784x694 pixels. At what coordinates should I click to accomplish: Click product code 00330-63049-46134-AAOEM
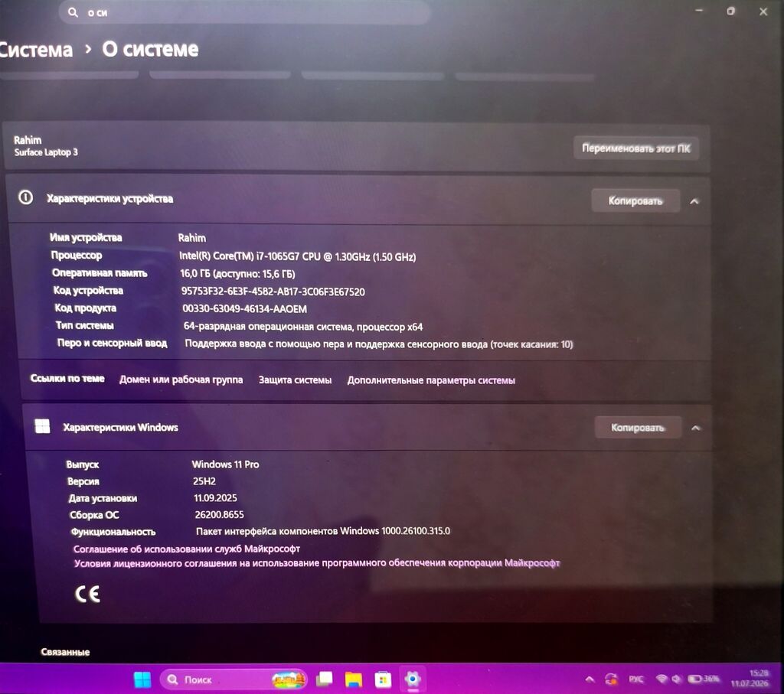click(244, 309)
